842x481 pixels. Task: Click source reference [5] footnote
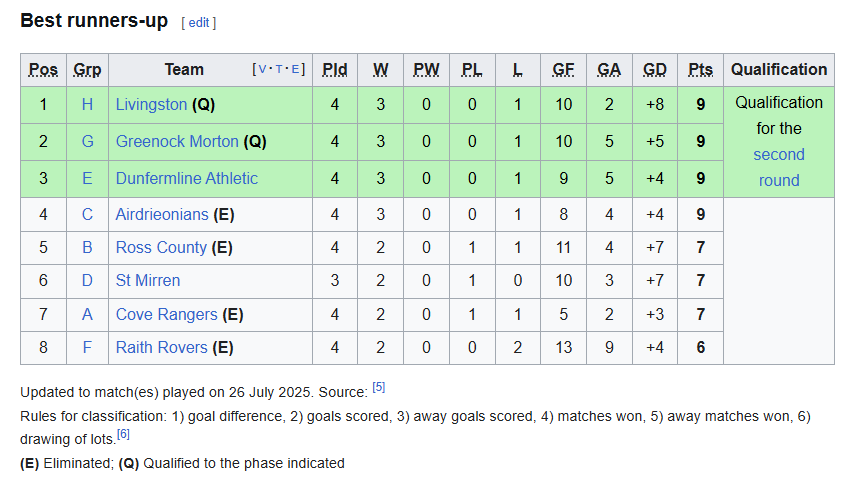pos(378,386)
